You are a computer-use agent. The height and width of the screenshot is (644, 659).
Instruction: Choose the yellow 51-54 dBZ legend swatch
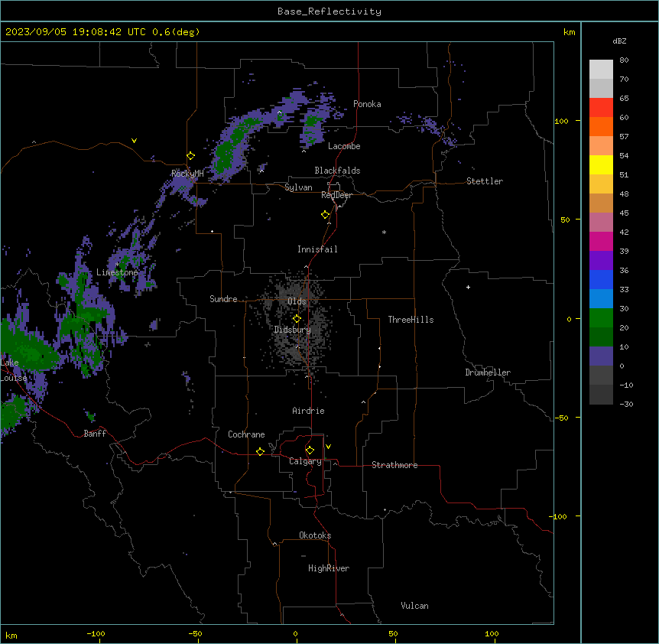pyautogui.click(x=601, y=164)
